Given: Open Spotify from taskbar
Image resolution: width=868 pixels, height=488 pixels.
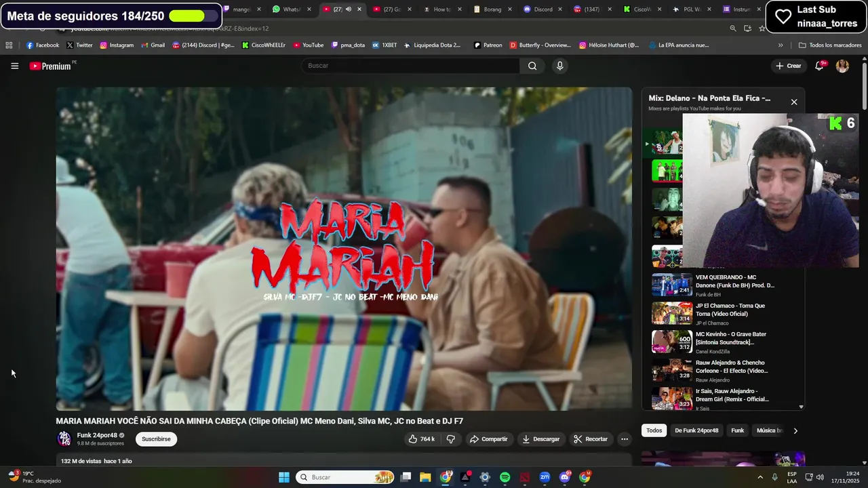Looking at the screenshot, I should (x=505, y=477).
